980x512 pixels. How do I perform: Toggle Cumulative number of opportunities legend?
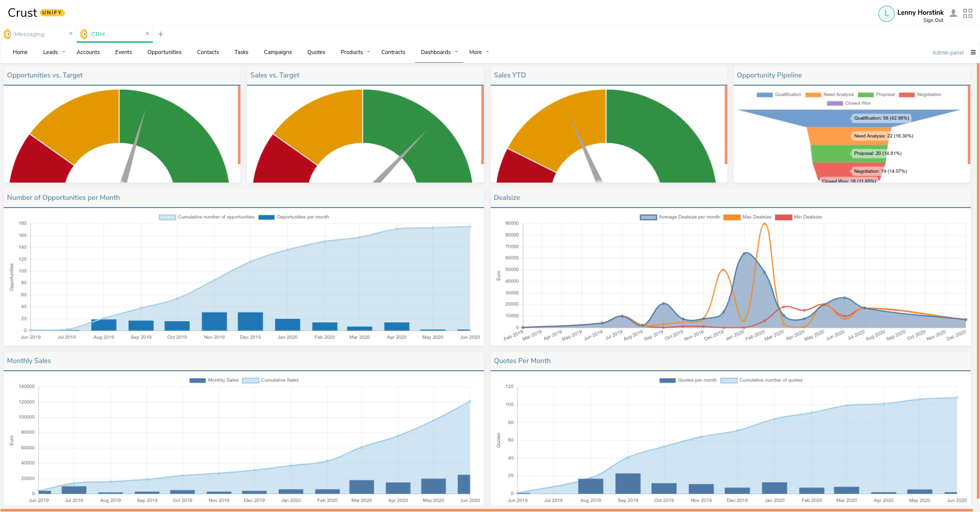[207, 217]
